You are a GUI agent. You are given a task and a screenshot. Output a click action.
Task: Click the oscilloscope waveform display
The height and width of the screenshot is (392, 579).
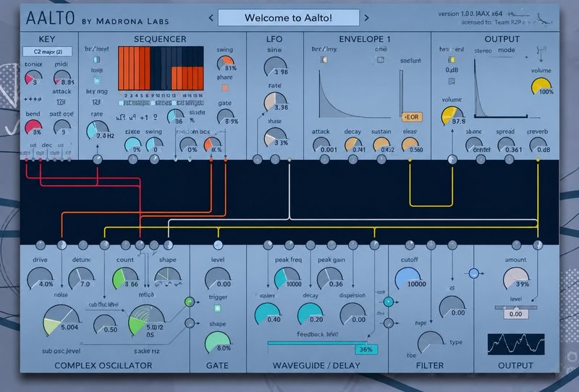pyautogui.click(x=516, y=344)
